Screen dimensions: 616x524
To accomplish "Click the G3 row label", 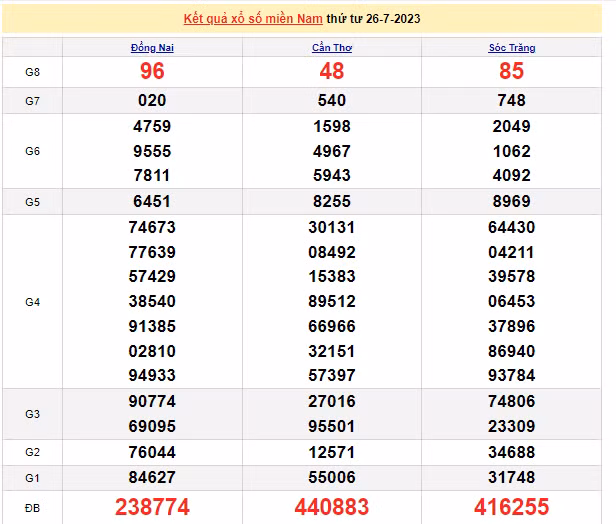I will tap(32, 413).
